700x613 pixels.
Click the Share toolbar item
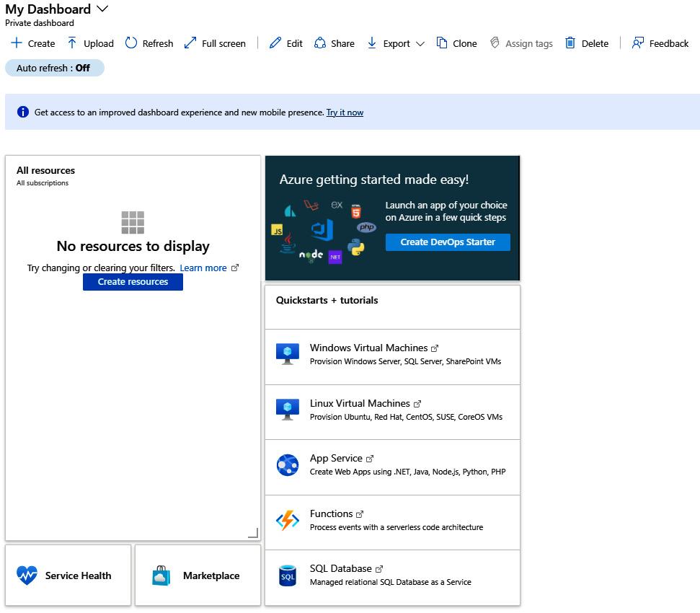point(334,43)
